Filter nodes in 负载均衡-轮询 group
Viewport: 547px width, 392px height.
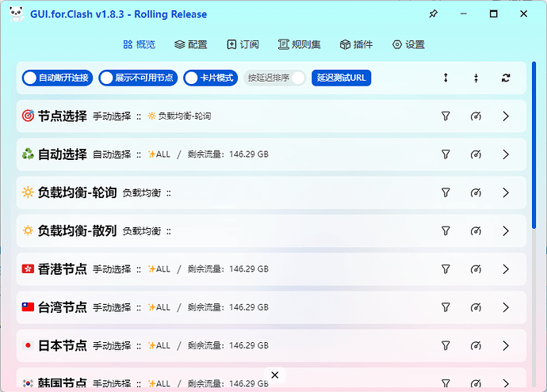[446, 192]
